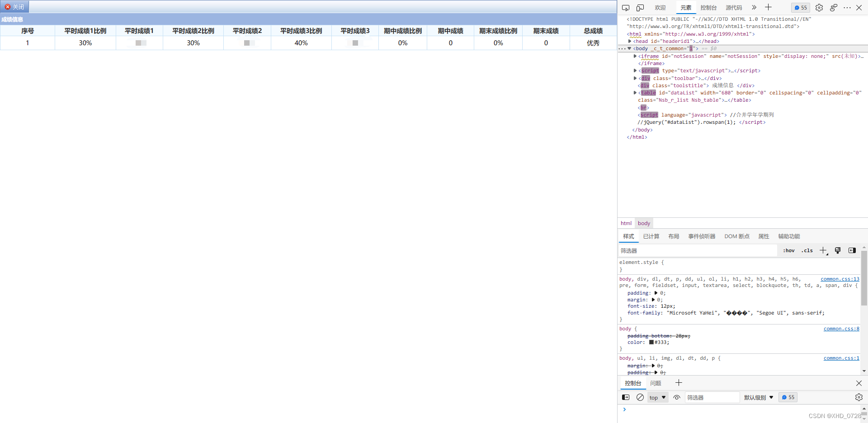Open common.css:13 source link
Viewport: 868px width, 423px height.
click(840, 279)
